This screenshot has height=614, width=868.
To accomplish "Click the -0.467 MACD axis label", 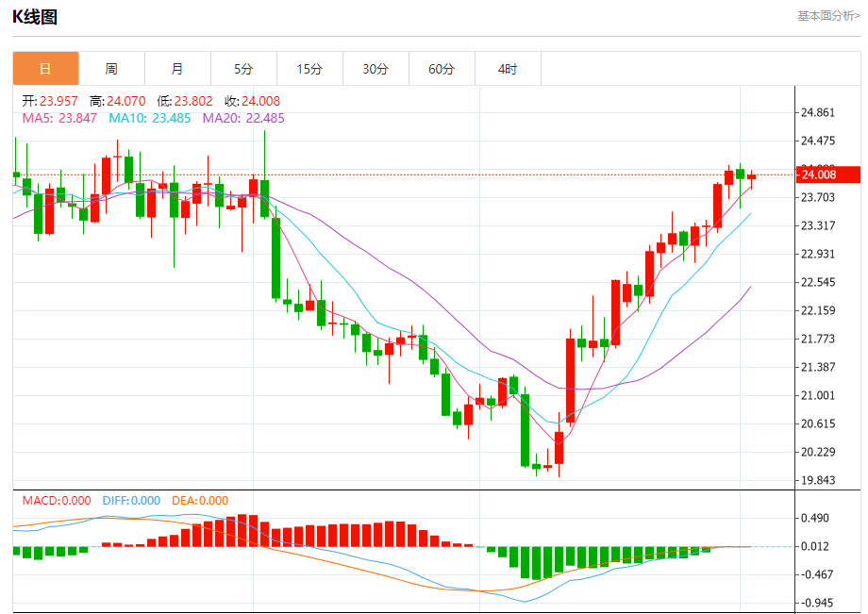I will [x=816, y=574].
